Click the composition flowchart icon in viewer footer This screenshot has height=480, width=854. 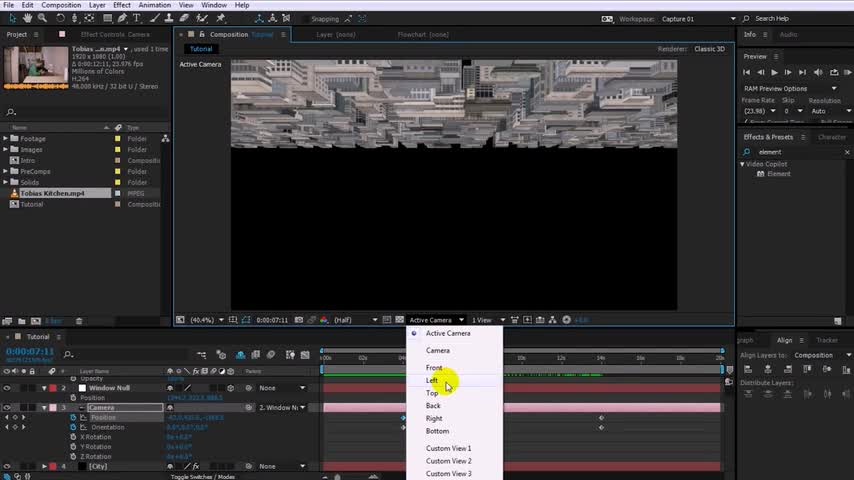553,320
